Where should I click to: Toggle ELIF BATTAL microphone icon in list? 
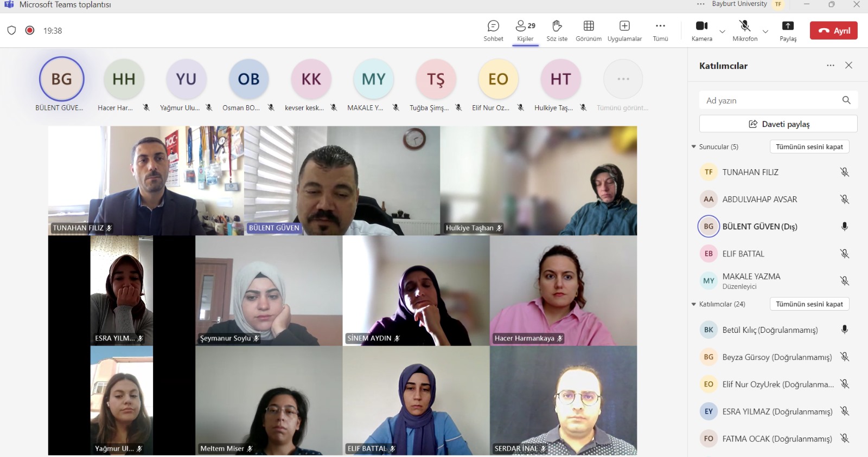(x=844, y=254)
